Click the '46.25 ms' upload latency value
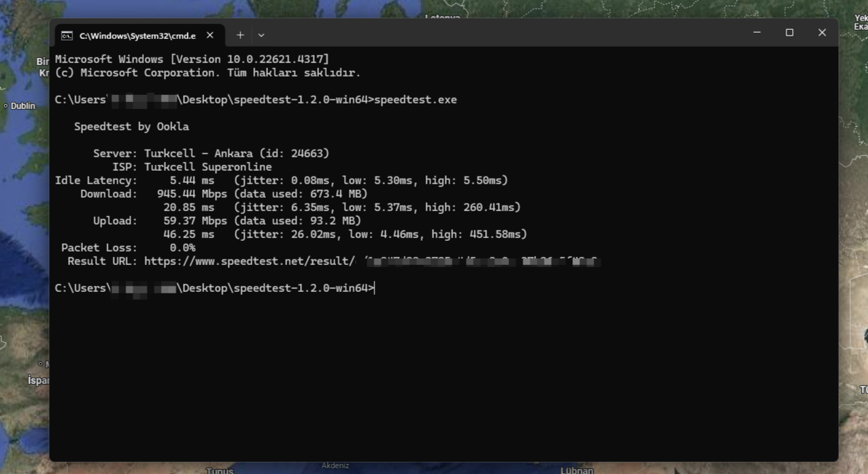Viewport: 868px width, 474px height. [189, 235]
